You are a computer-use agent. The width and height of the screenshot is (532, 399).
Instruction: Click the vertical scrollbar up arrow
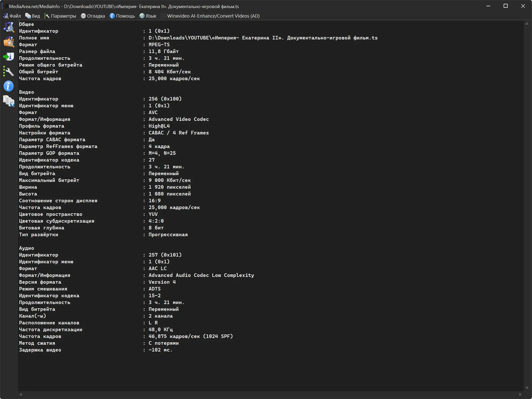pos(527,24)
